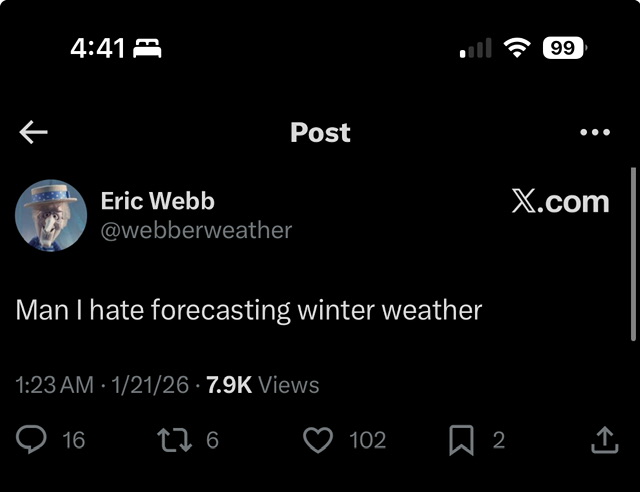Open the @webberweather handle

[196, 230]
